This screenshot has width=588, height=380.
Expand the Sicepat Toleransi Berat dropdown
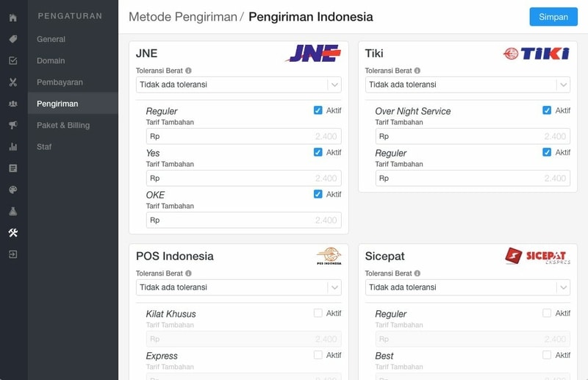coord(467,287)
